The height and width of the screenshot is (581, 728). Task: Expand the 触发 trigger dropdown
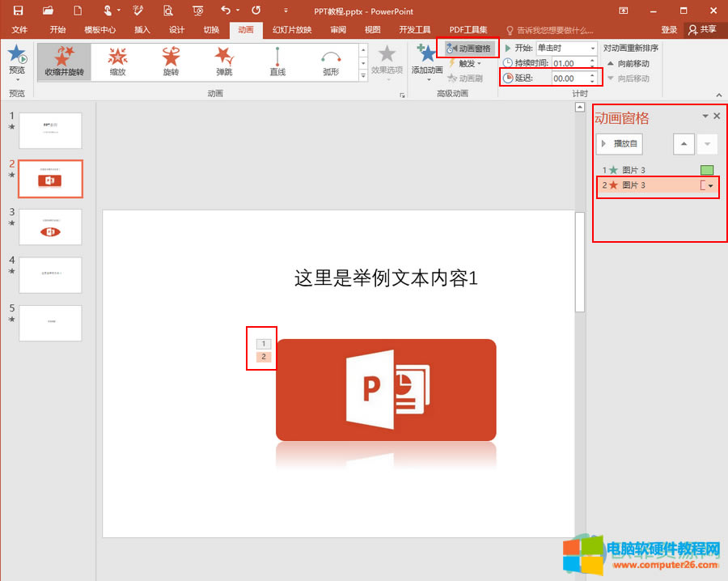pyautogui.click(x=469, y=63)
